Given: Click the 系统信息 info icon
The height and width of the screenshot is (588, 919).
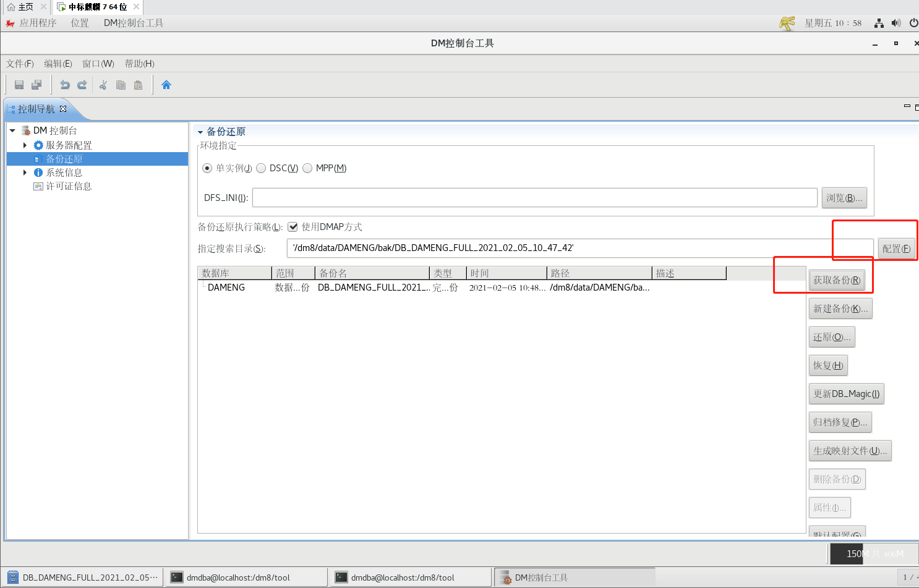Looking at the screenshot, I should coord(38,173).
